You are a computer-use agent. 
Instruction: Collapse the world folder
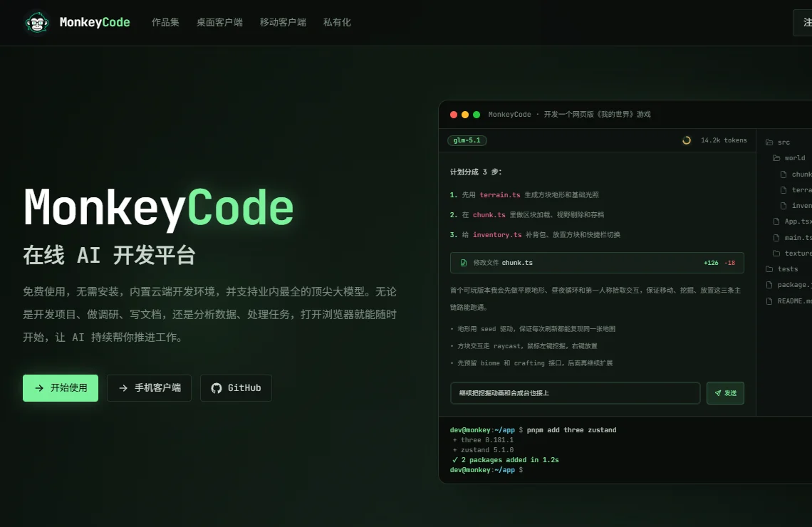point(789,158)
